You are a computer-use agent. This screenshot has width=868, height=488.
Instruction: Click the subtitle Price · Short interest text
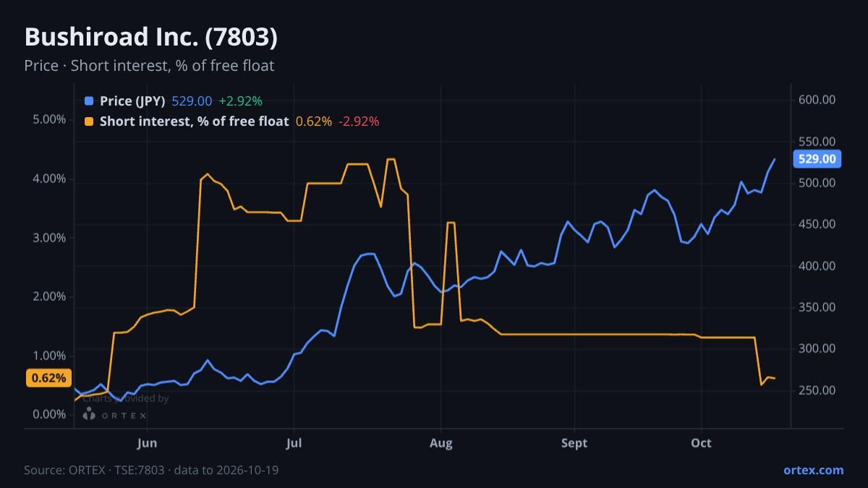point(149,66)
